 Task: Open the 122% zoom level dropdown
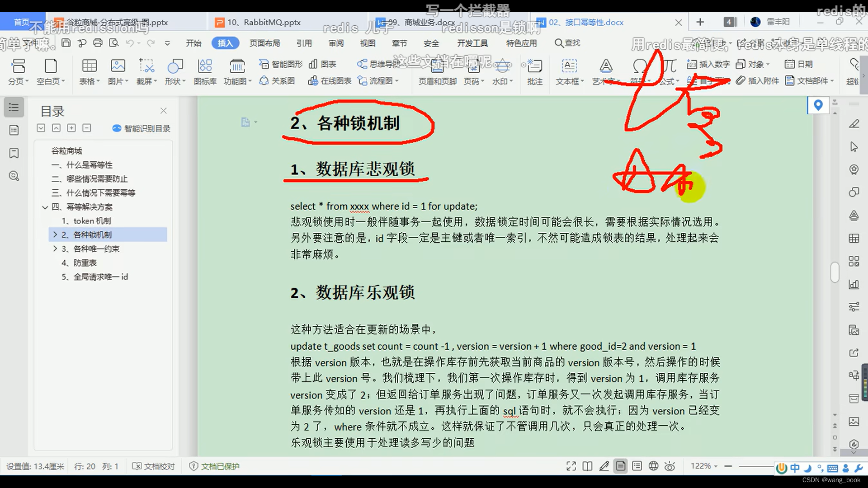click(716, 466)
